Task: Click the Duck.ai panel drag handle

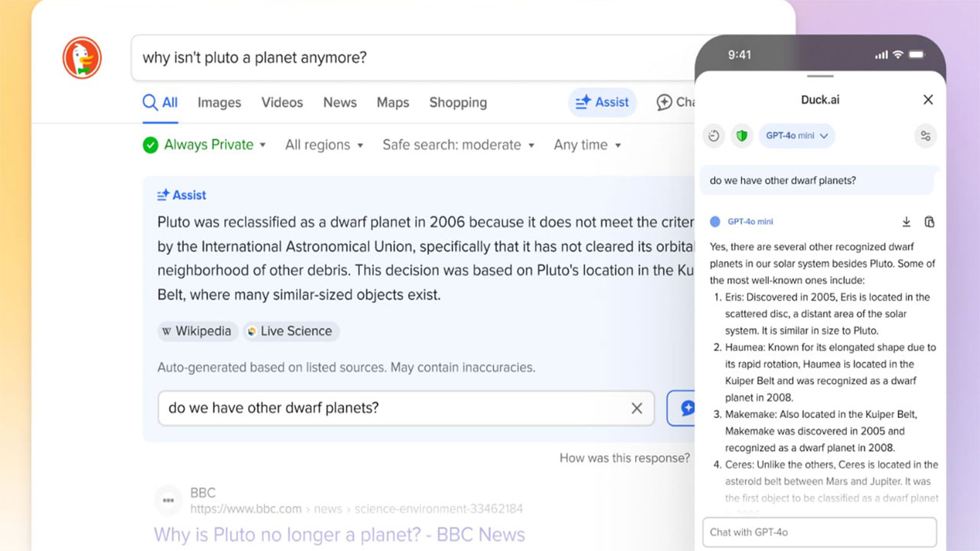Action: pos(820,76)
